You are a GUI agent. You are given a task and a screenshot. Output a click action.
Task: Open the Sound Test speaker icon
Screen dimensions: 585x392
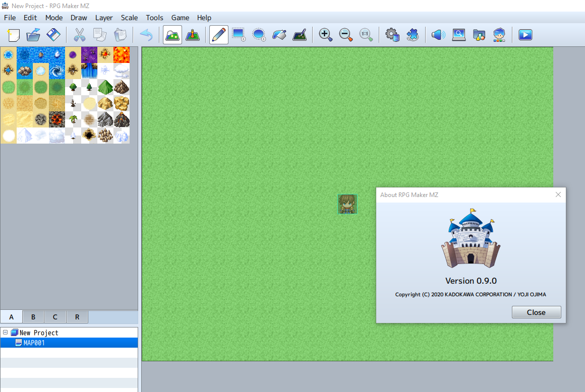(438, 35)
